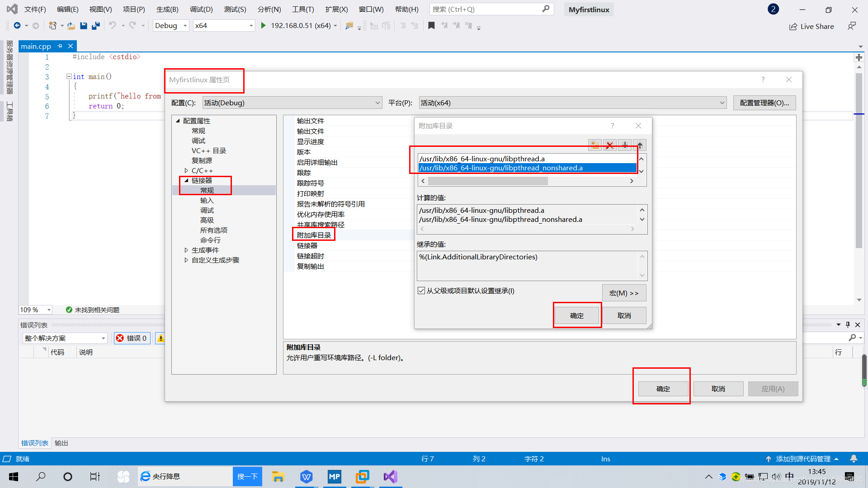This screenshot has height=488, width=868.
Task: Click 取消 in the 附加库目录 dialog
Action: click(x=624, y=315)
